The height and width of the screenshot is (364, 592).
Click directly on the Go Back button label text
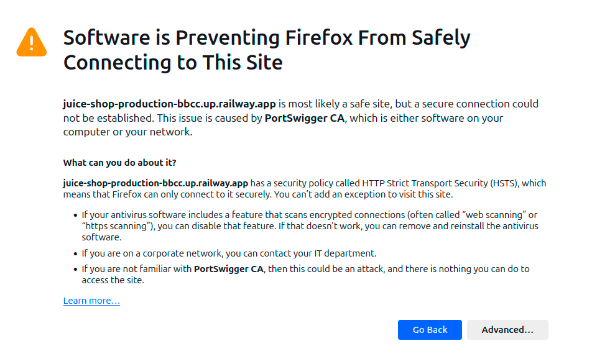pyautogui.click(x=430, y=329)
